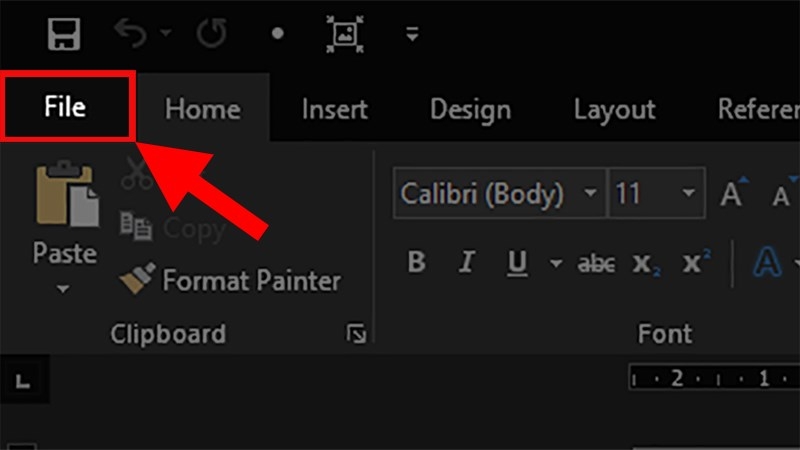Toggle Strikethrough formatting
Screen dimensions: 800x450
(x=597, y=263)
